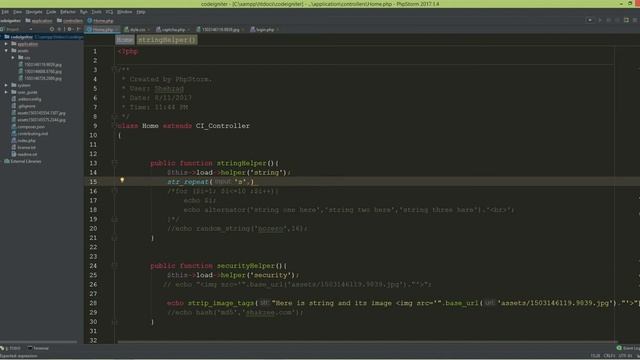640x360 pixels.
Task: Switch to the Home.php editor tab
Action: [x=102, y=29]
